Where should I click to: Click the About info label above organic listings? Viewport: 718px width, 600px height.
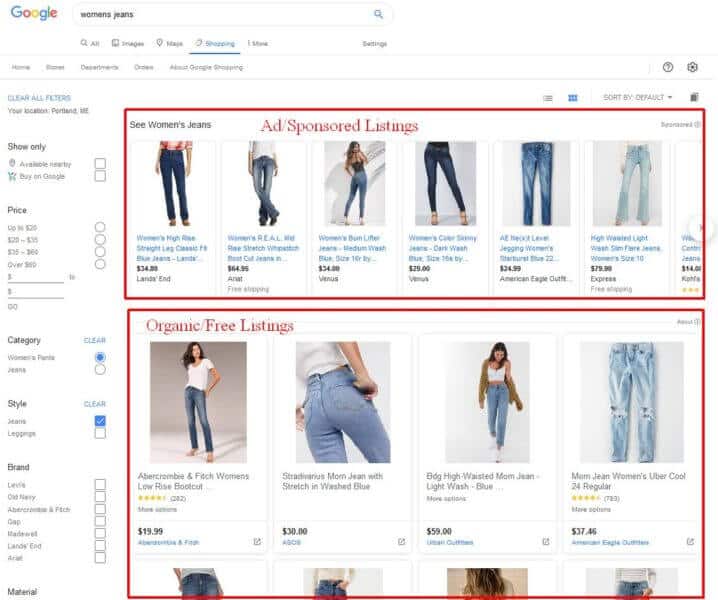pos(688,322)
